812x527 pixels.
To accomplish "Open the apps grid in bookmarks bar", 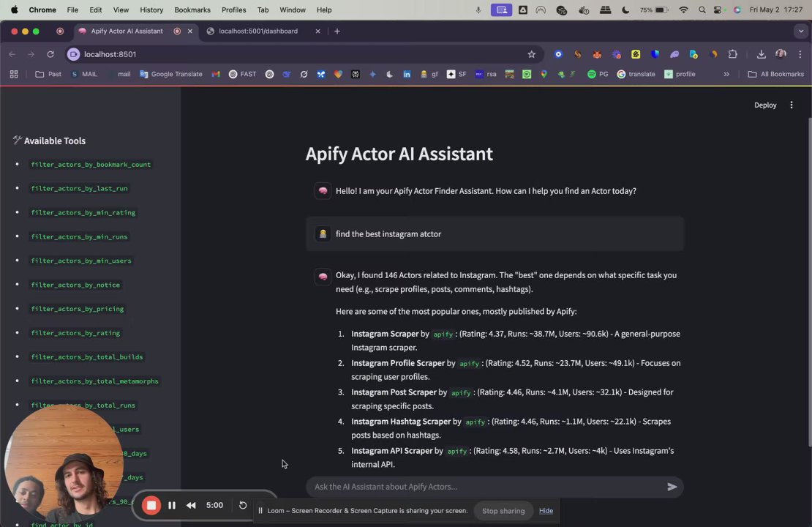I will [14, 74].
